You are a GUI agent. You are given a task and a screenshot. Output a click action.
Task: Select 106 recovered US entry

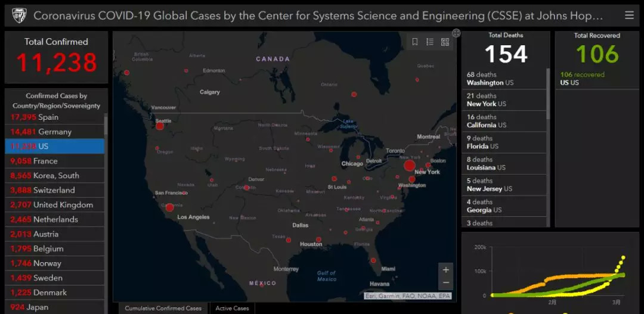(597, 79)
